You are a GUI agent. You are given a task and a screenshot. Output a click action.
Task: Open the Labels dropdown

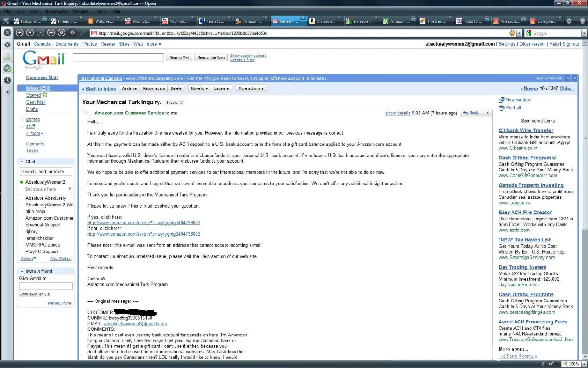click(x=222, y=88)
